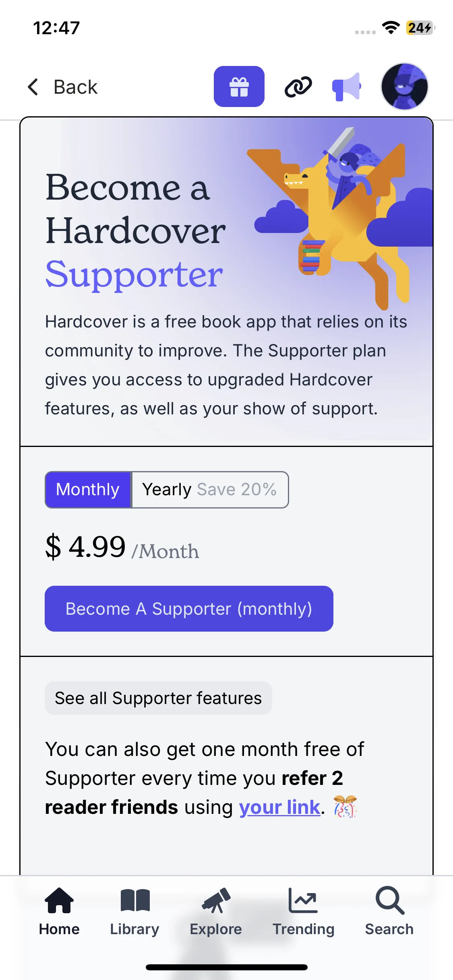Viewport: 453px width, 980px height.
Task: Tap the battery indicator in status bar
Action: click(x=420, y=28)
